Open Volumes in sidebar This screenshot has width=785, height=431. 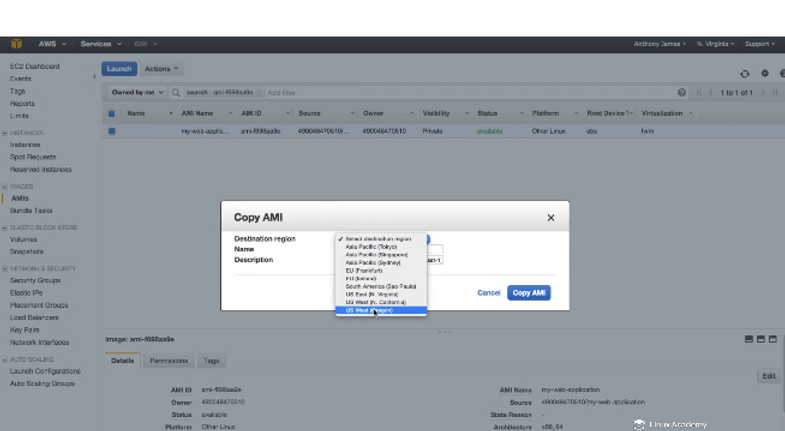click(x=24, y=239)
